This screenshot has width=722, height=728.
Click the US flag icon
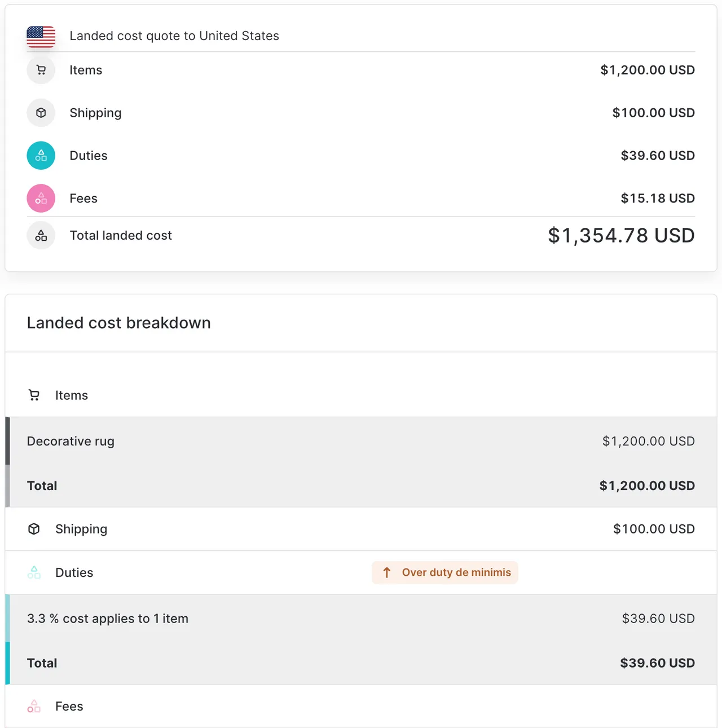(x=41, y=36)
